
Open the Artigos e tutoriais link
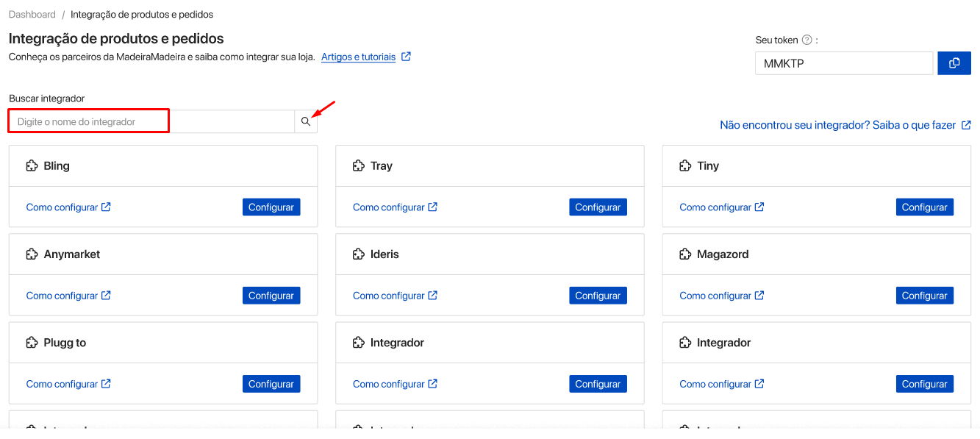(358, 57)
